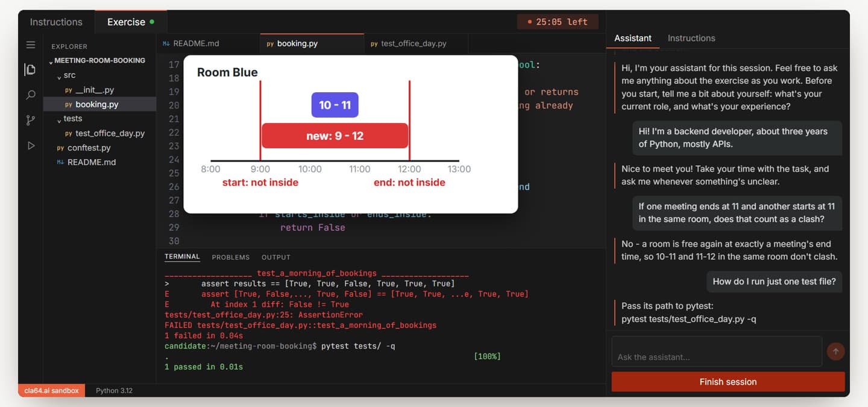Select booking.py in the Explorer tree
The height and width of the screenshot is (407, 868).
coord(99,104)
